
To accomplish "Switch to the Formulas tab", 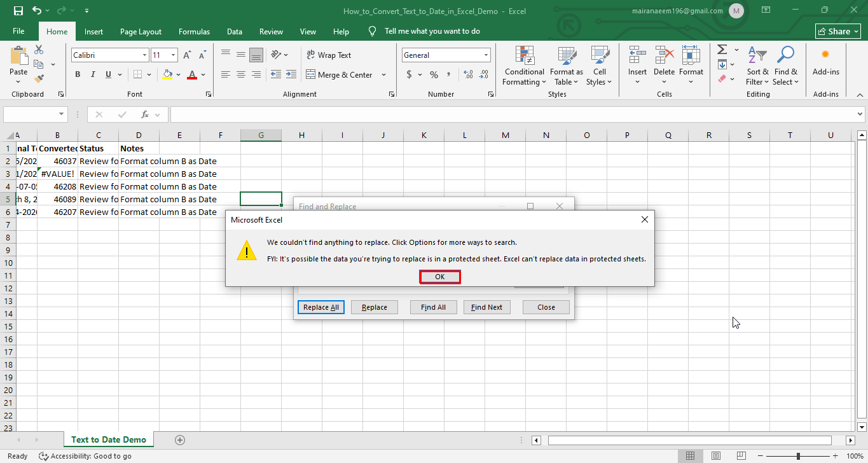I will [x=194, y=31].
